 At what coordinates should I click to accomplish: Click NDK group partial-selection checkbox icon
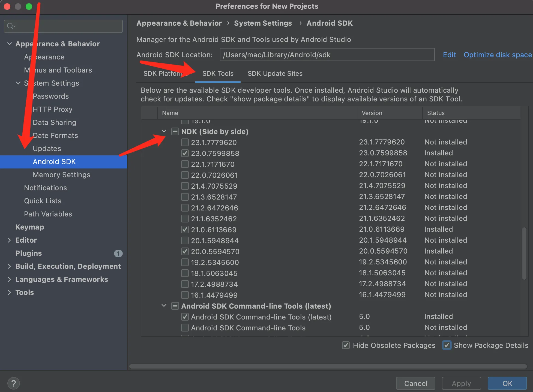click(x=175, y=132)
